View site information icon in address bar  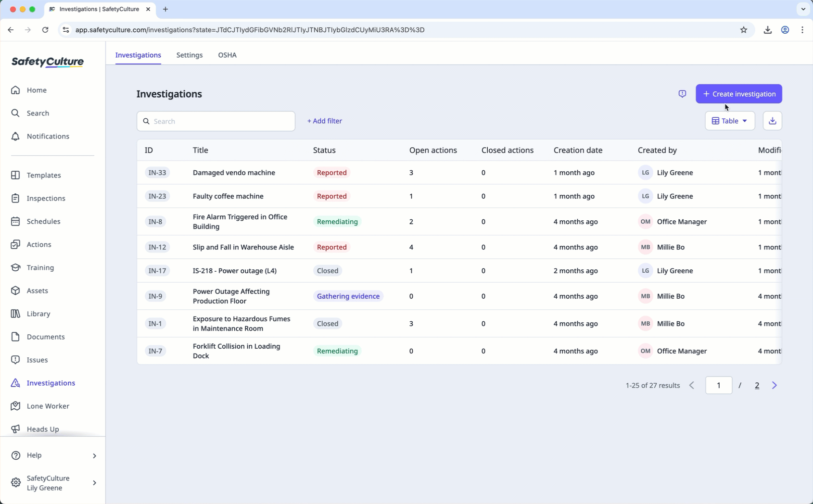tap(66, 30)
